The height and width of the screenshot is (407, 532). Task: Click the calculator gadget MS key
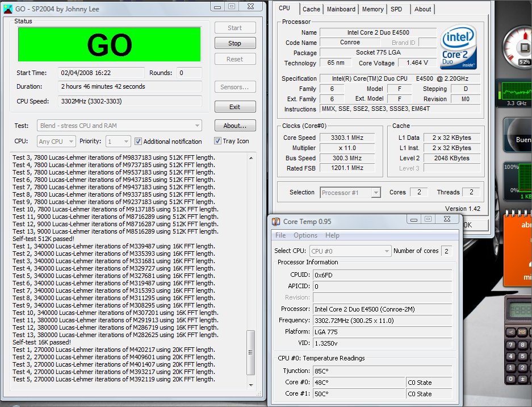(x=522, y=332)
